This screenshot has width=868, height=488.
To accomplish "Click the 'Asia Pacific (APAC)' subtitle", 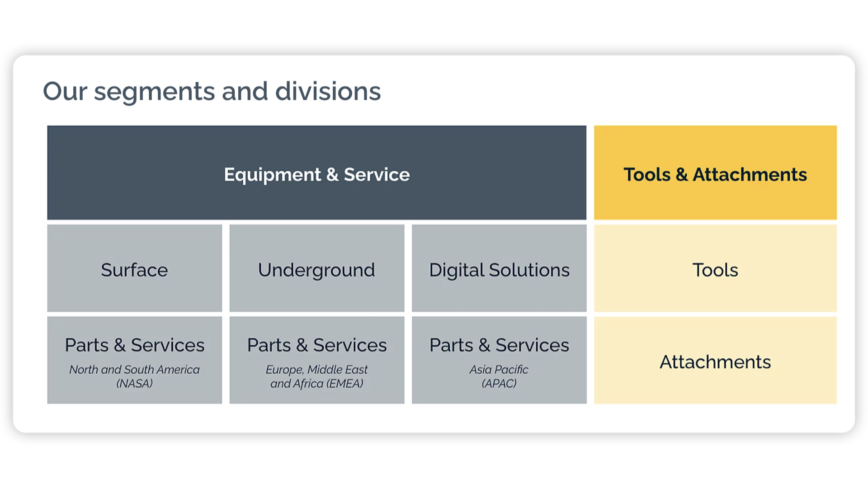I will (499, 376).
